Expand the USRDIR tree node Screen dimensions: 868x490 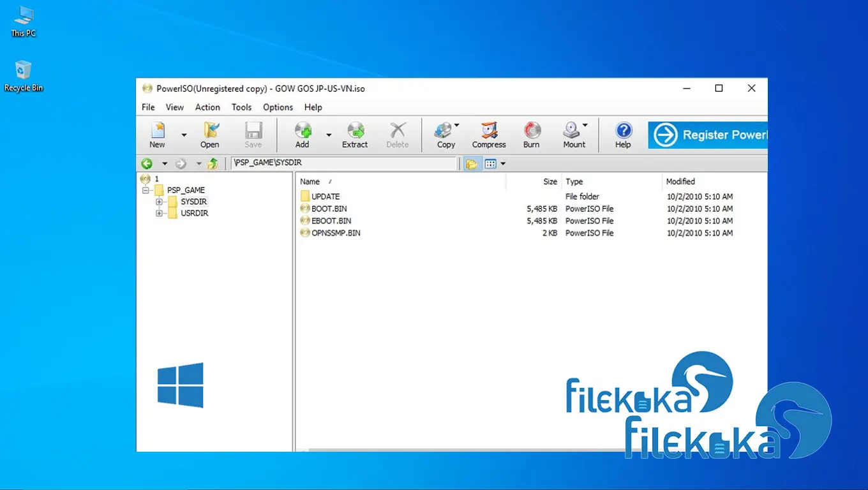point(159,213)
